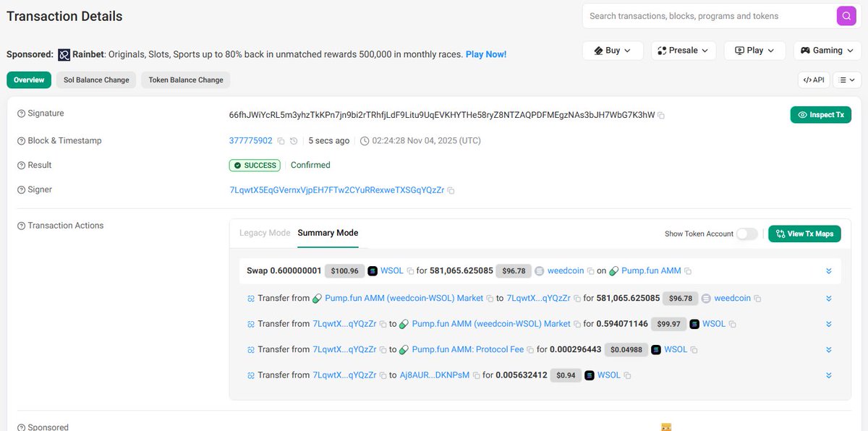Copy the WSOL address in protocol fee row
868x431 pixels.
[692, 349]
